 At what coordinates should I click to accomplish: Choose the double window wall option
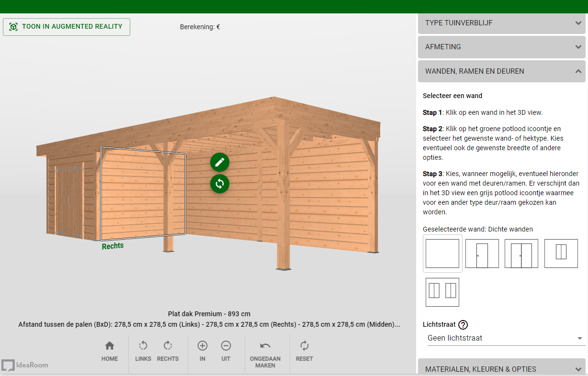coord(442,292)
